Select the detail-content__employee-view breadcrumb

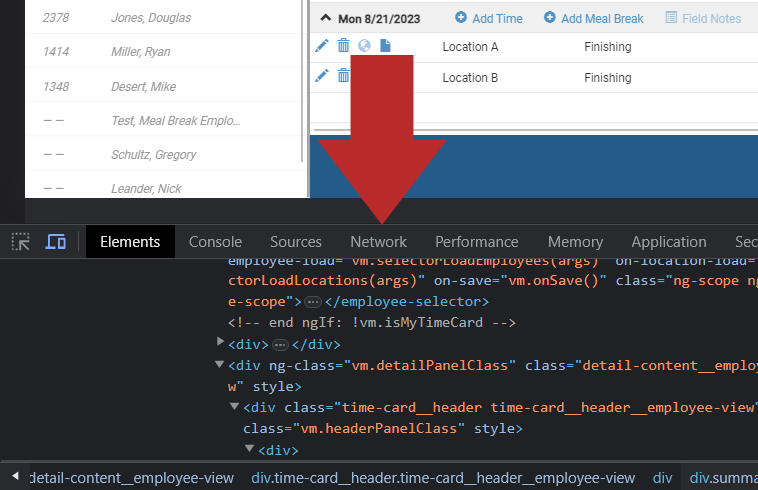[x=131, y=478]
